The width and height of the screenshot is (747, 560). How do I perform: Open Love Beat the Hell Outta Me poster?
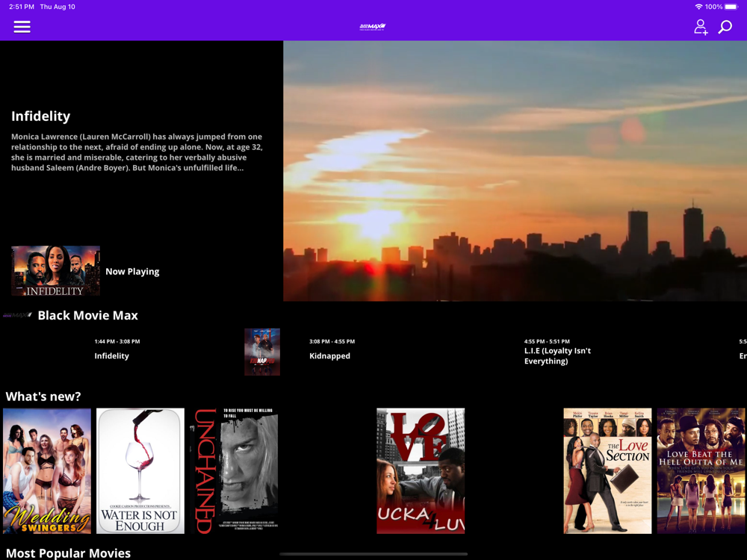(x=701, y=471)
